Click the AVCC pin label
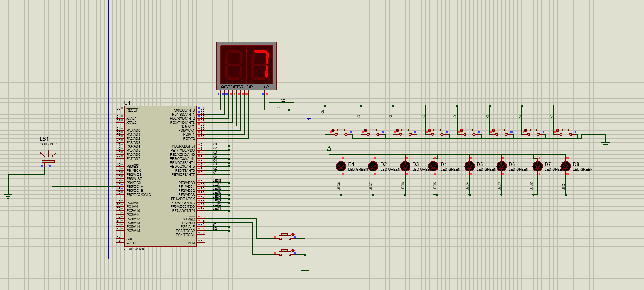This screenshot has width=644, height=290. [x=131, y=243]
